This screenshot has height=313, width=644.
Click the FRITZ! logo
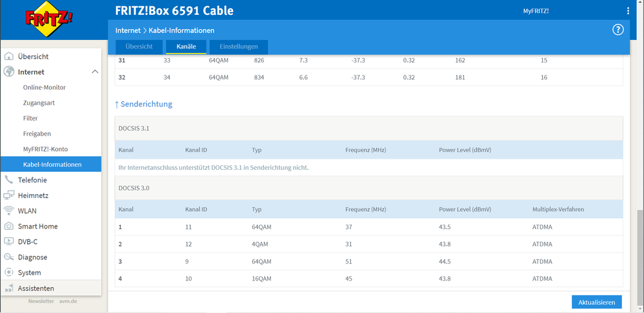[x=49, y=19]
